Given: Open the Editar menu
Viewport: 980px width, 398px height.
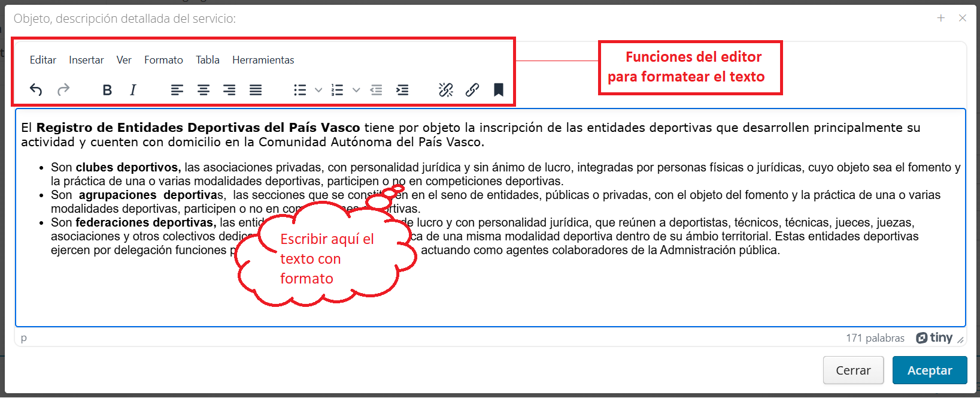Looking at the screenshot, I should [x=43, y=60].
